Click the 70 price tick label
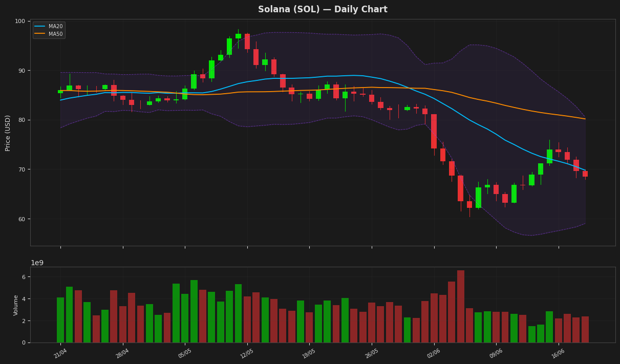This screenshot has width=620, height=364. (x=22, y=169)
